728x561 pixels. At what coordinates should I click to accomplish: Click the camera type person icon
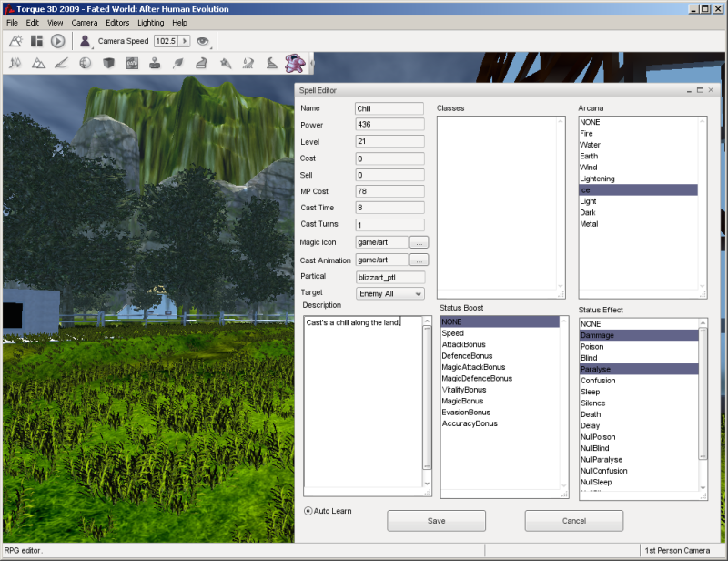coord(86,41)
